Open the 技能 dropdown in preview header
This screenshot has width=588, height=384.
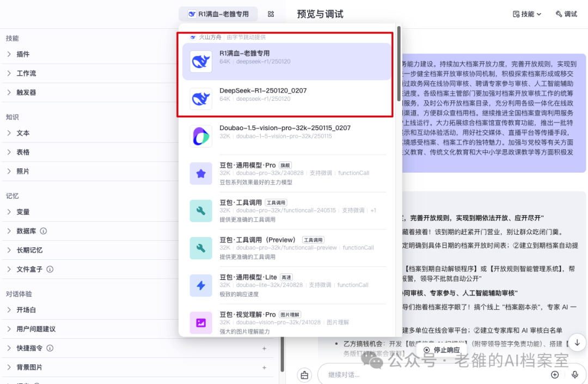coord(527,14)
